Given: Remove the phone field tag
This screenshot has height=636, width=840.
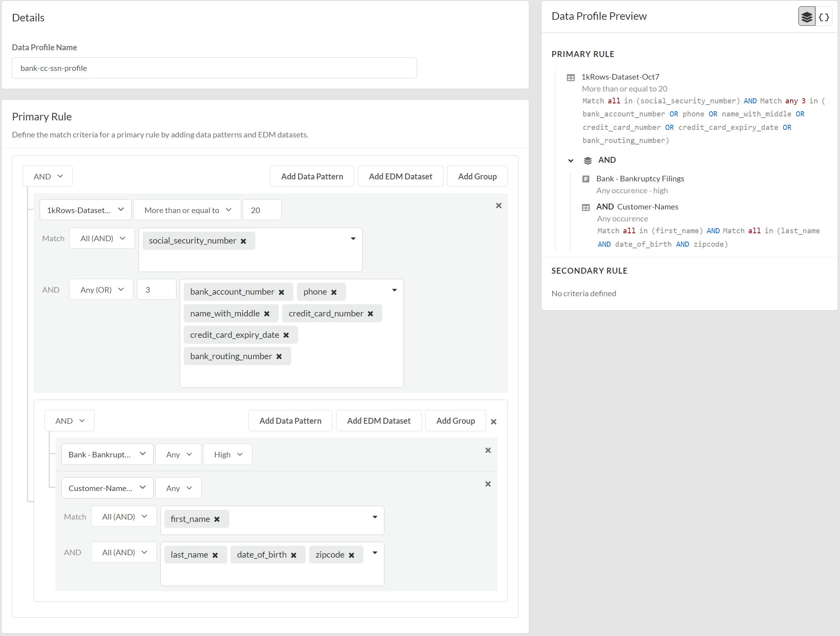Looking at the screenshot, I should click(334, 292).
